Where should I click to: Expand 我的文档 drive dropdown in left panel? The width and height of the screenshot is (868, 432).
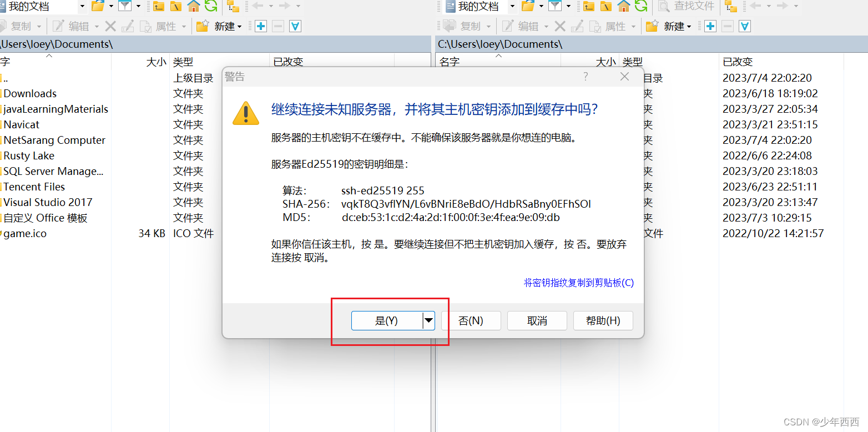(x=82, y=6)
